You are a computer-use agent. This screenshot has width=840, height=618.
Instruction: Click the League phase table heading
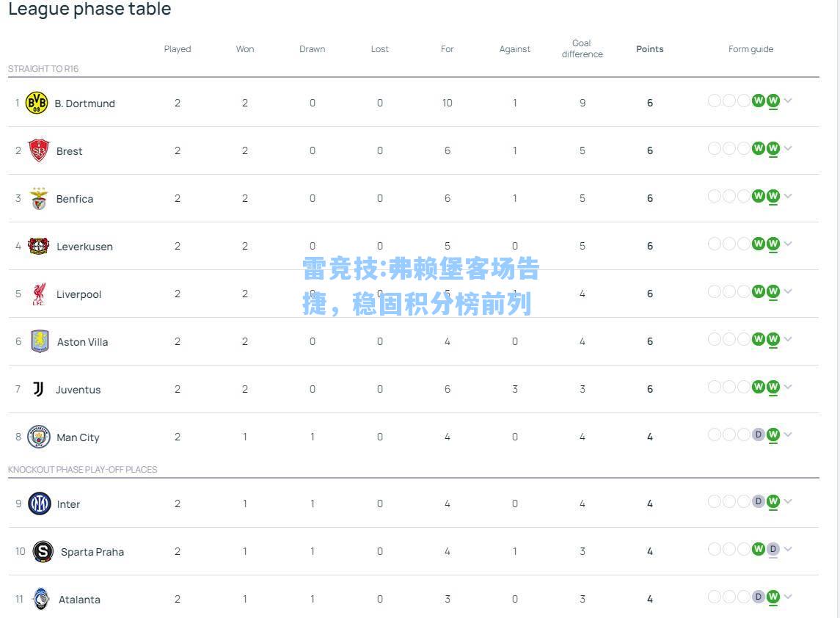[90, 9]
